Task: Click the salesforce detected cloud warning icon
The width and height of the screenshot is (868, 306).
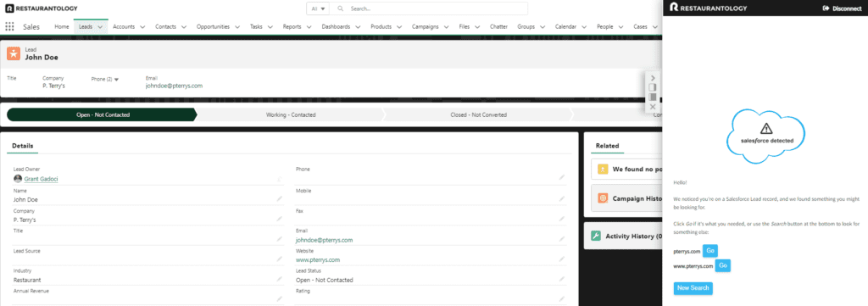Action: click(765, 129)
